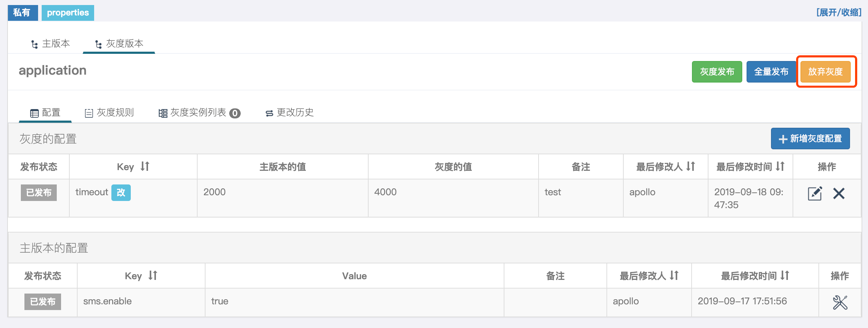
Task: Click the 配置 tab
Action: coord(45,113)
